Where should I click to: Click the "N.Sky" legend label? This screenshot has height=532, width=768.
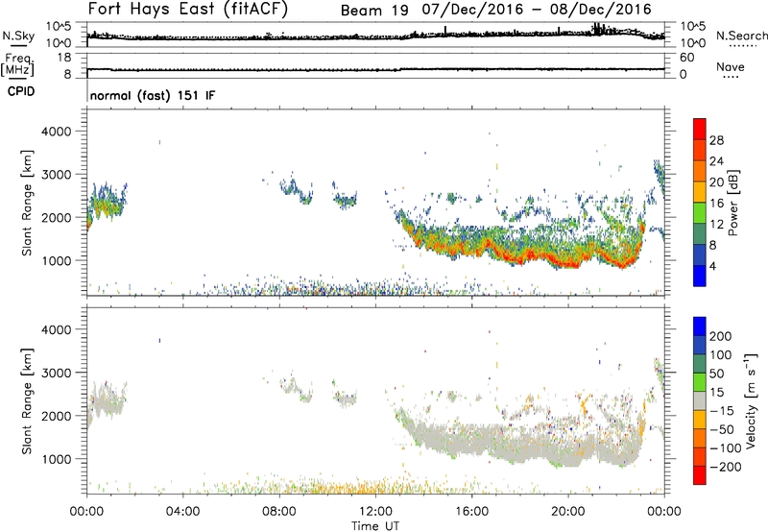point(18,36)
